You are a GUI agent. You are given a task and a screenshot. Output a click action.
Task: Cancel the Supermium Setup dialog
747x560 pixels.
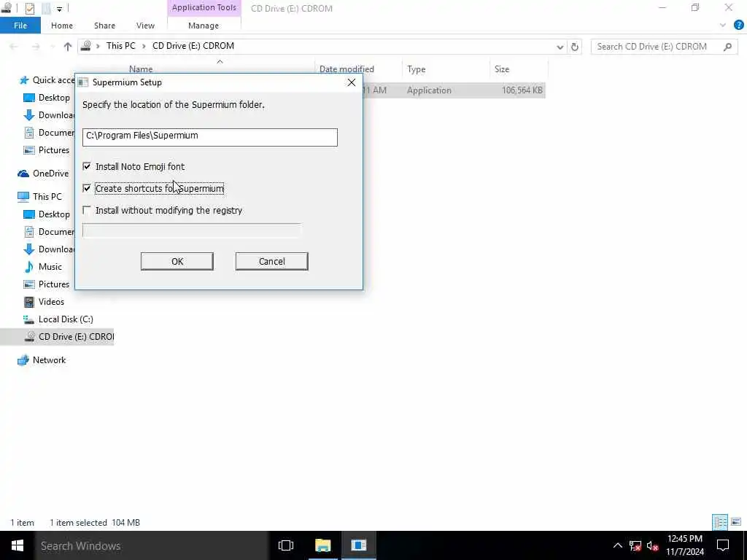(271, 262)
